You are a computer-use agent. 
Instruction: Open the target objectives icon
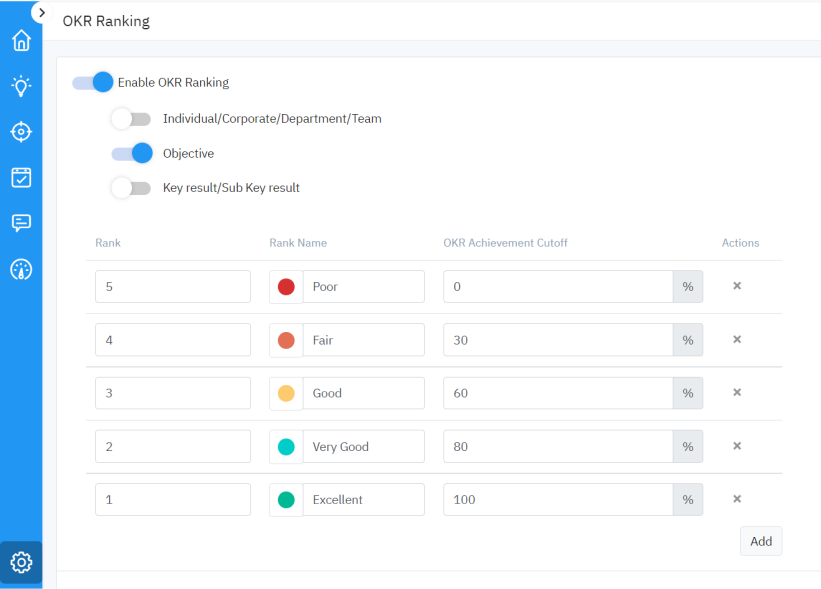tap(21, 131)
